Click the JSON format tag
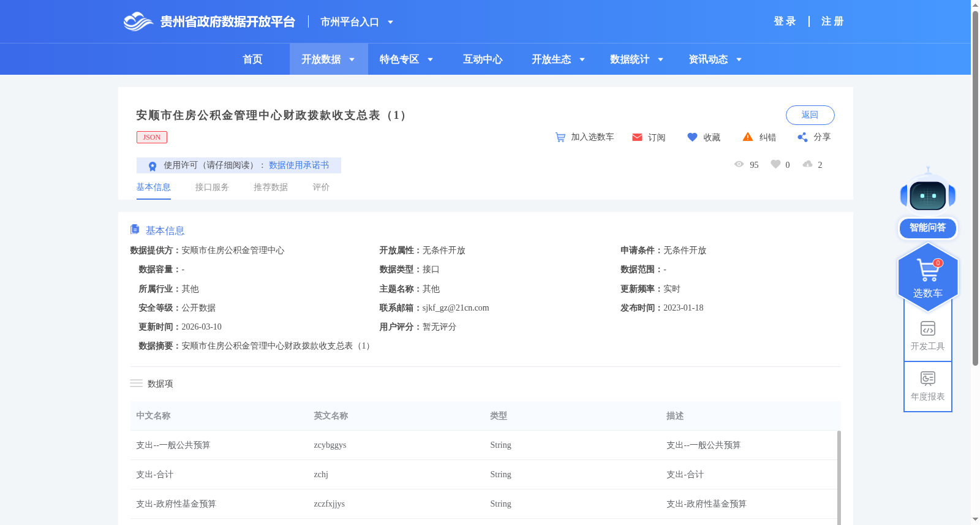This screenshot has height=525, width=980. click(152, 137)
